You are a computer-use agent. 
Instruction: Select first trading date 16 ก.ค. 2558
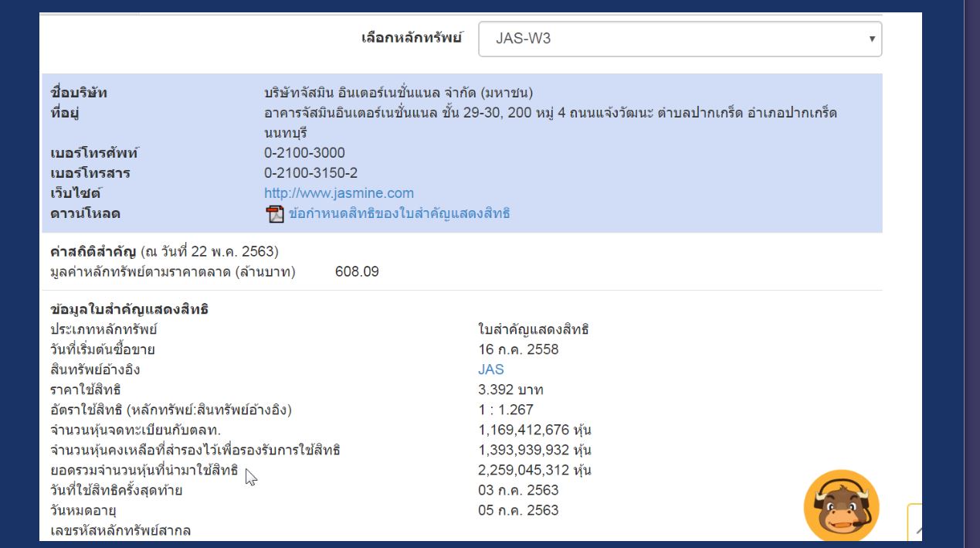518,349
